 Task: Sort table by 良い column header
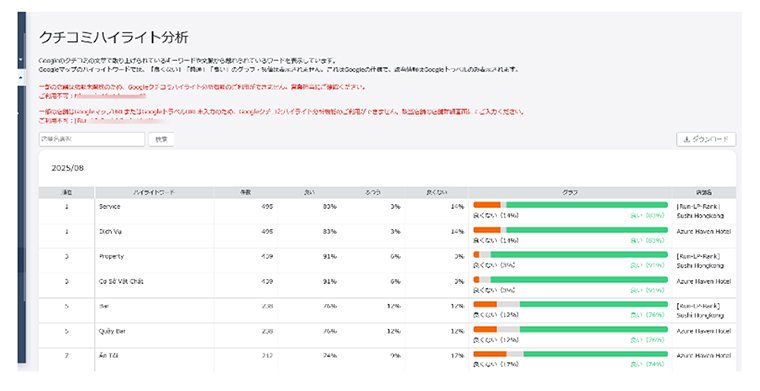(309, 192)
